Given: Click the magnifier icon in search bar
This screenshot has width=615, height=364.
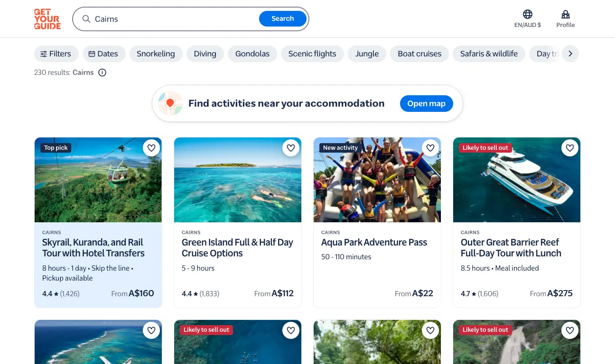Looking at the screenshot, I should click(x=86, y=19).
